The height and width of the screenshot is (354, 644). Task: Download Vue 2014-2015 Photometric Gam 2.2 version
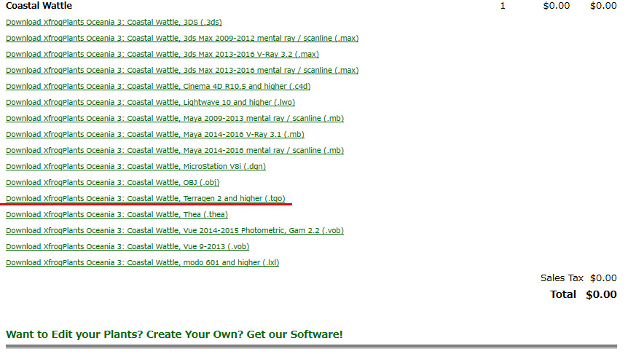tap(175, 230)
